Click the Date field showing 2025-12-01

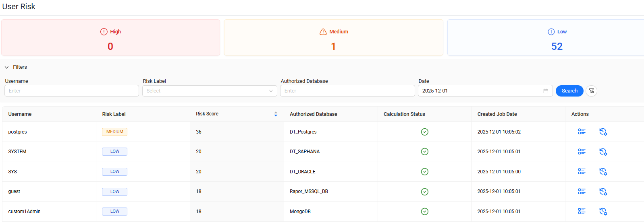coord(485,91)
